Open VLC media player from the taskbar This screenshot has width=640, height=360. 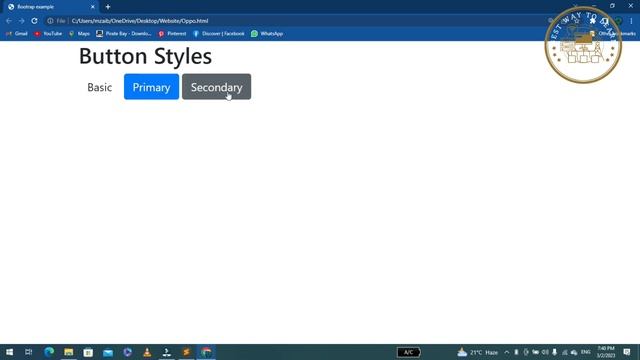(x=147, y=352)
